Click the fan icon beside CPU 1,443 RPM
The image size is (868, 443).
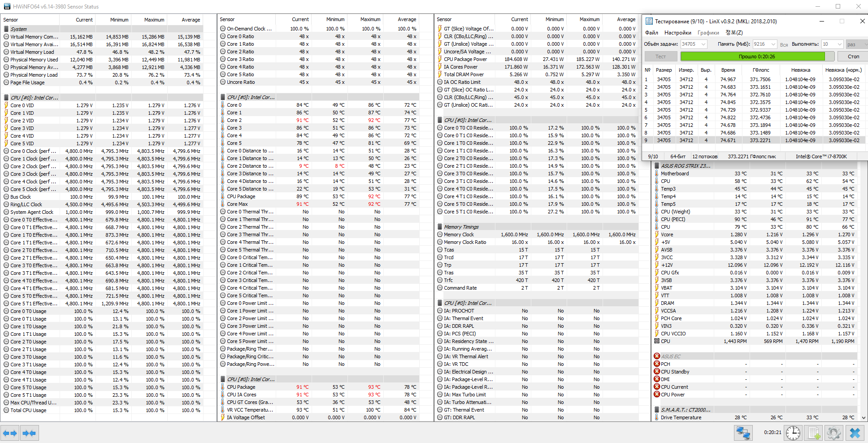(657, 341)
